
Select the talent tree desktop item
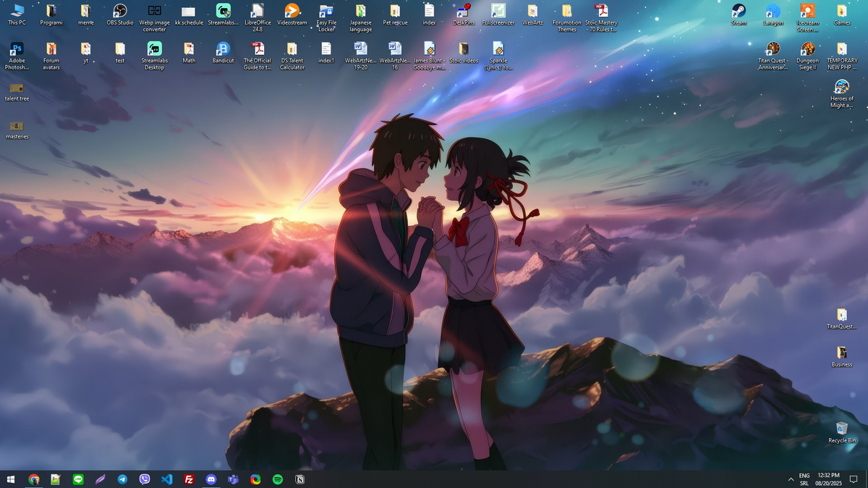pyautogui.click(x=17, y=91)
